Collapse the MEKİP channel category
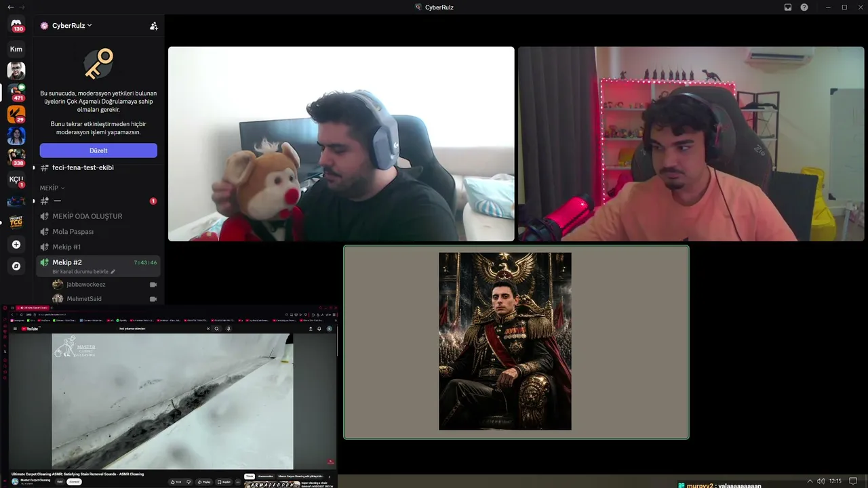Image resolution: width=868 pixels, height=488 pixels. pos(52,188)
